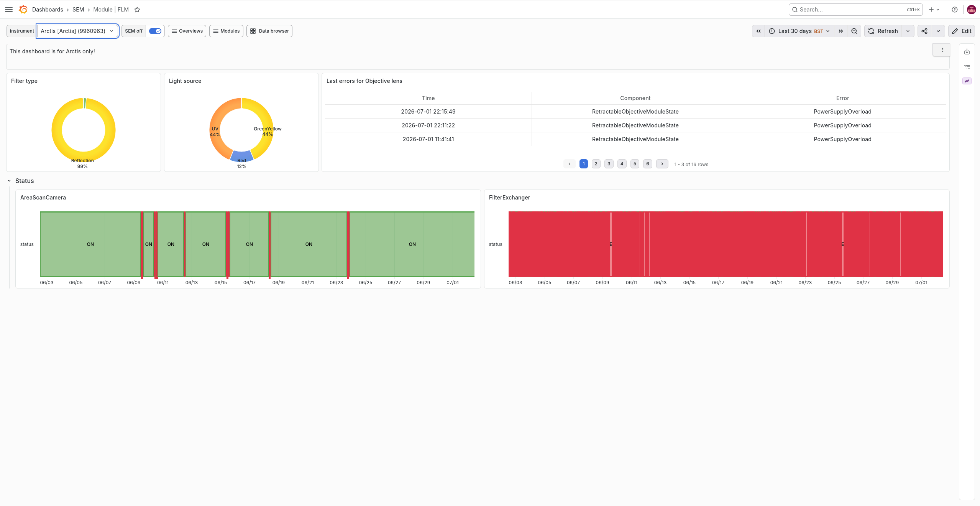Click the user avatar profile icon
980x506 pixels.
tap(971, 10)
